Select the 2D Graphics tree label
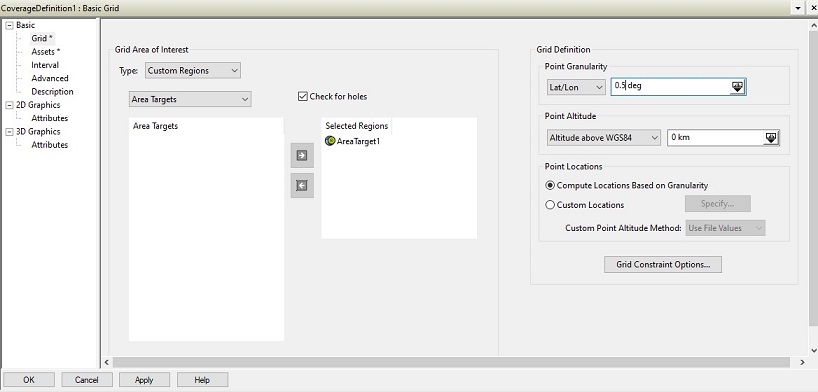This screenshot has height=392, width=818. point(38,105)
